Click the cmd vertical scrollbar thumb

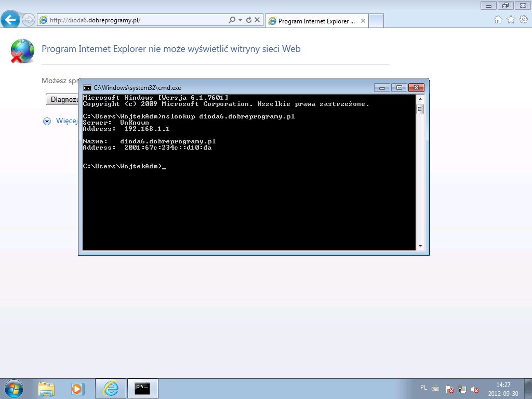(420, 109)
